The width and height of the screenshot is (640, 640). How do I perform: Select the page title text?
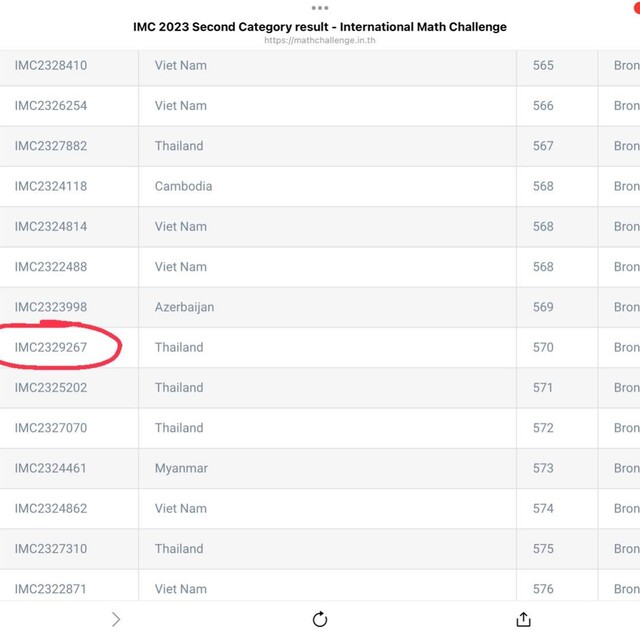pos(320,27)
